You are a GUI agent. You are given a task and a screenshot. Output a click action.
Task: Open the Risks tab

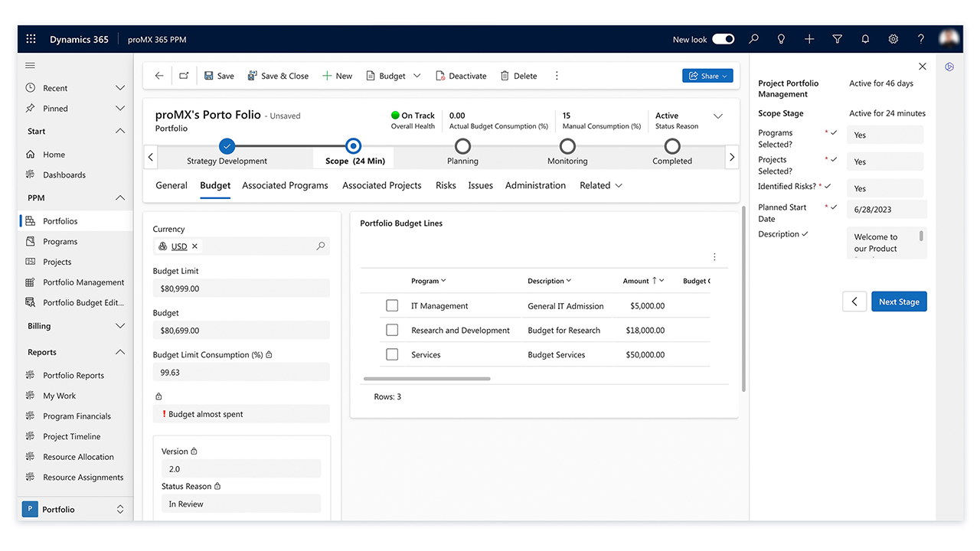click(446, 185)
